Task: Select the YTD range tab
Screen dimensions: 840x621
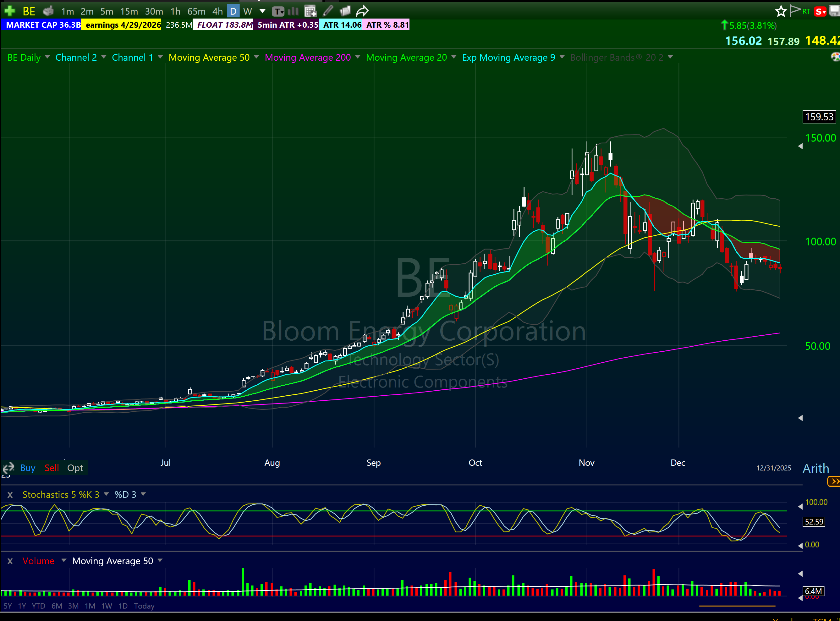Action: tap(38, 606)
